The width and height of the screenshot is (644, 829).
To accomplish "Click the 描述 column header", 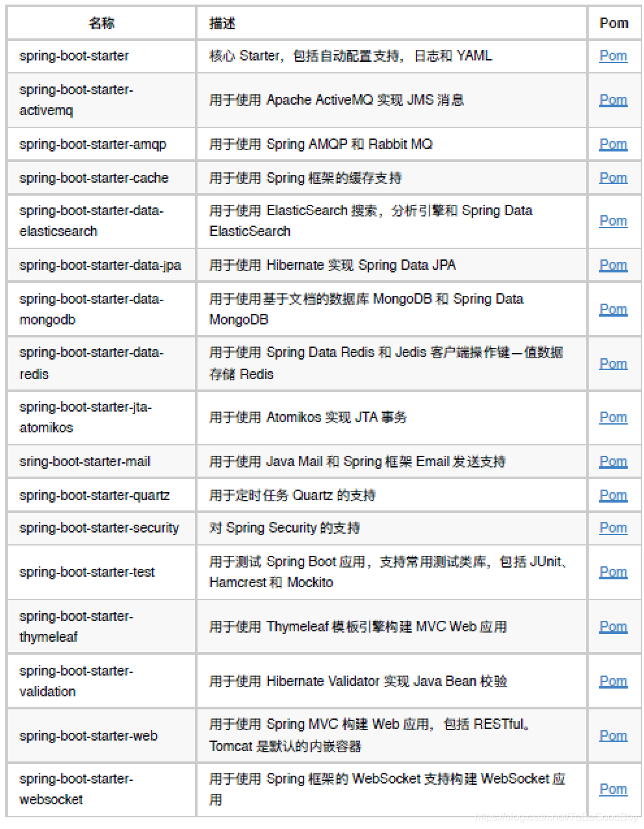I will click(x=392, y=23).
